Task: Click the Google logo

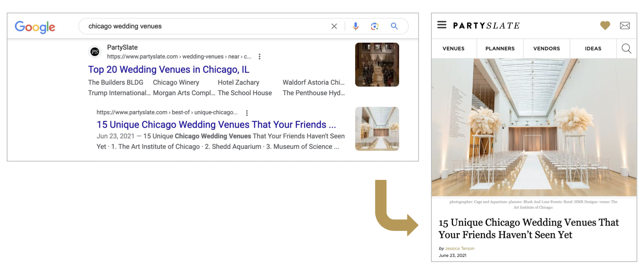Action: (35, 27)
